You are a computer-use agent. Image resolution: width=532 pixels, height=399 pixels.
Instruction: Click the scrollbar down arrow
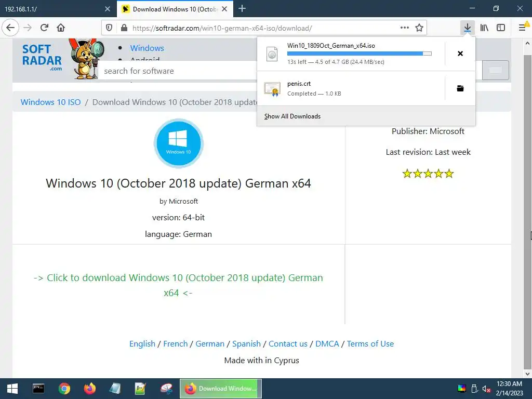[528, 374]
